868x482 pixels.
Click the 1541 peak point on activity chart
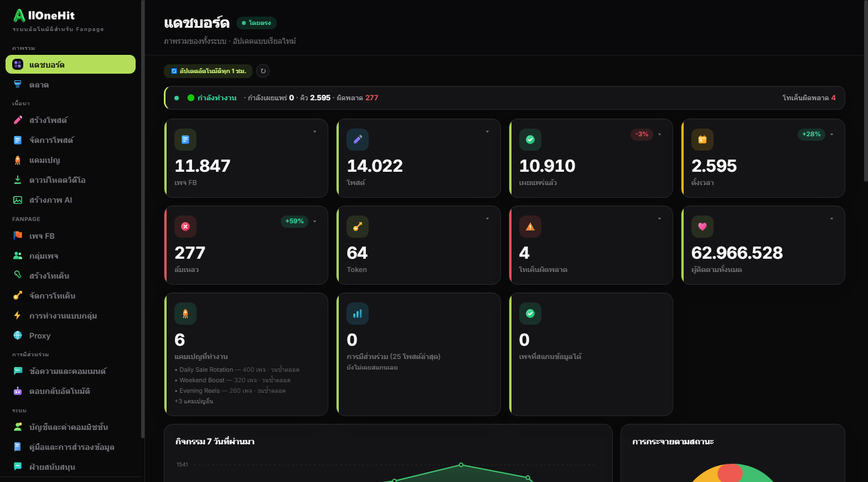(461, 465)
